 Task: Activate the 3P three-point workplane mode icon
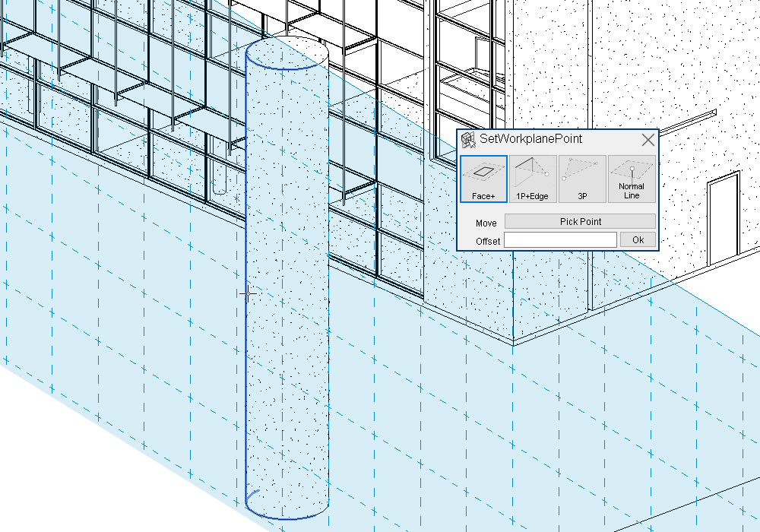tap(581, 179)
